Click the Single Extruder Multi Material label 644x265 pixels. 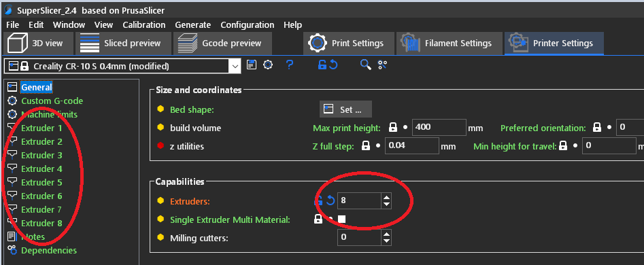point(230,219)
